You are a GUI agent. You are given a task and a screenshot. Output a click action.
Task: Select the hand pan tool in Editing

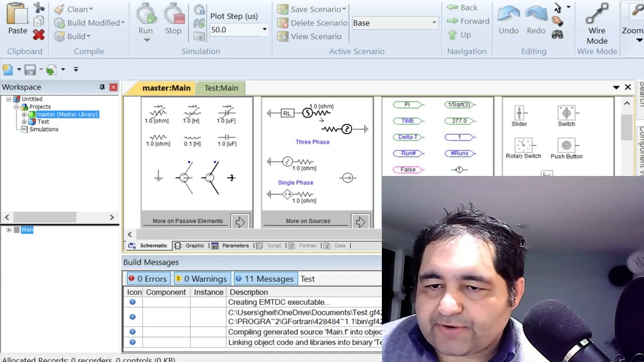pos(557,21)
